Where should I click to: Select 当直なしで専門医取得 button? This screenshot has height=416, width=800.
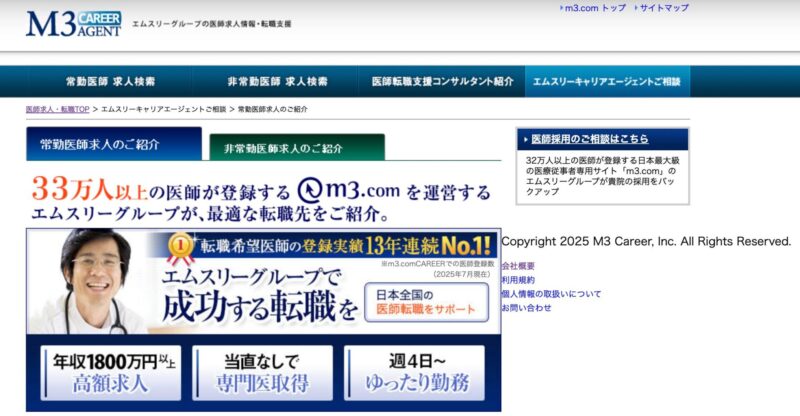click(262, 373)
